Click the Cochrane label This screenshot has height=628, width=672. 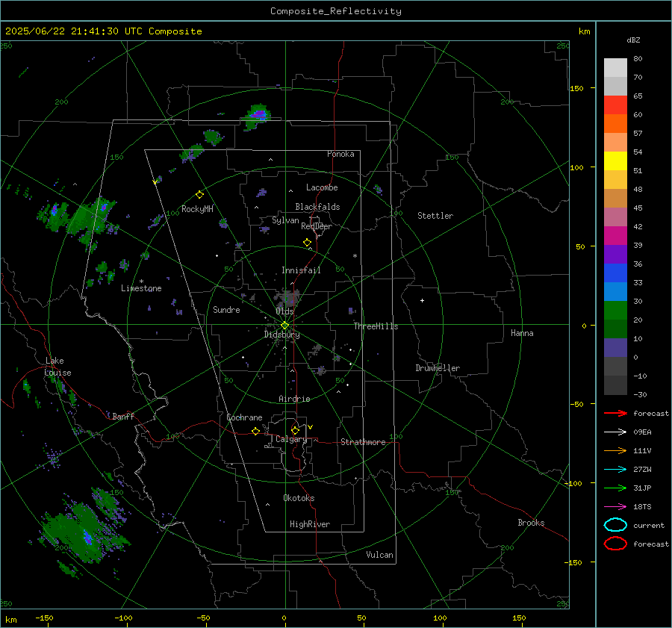244,417
